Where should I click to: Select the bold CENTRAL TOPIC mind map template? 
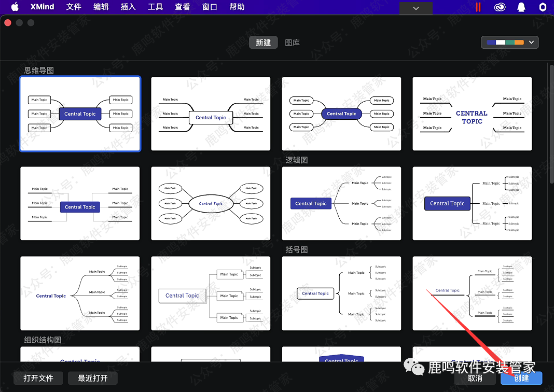point(472,114)
